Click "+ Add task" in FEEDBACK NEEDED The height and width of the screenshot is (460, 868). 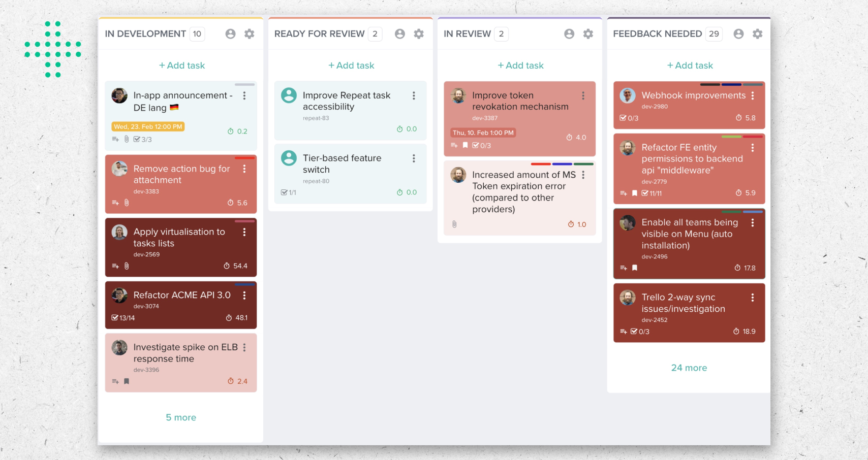[689, 65]
